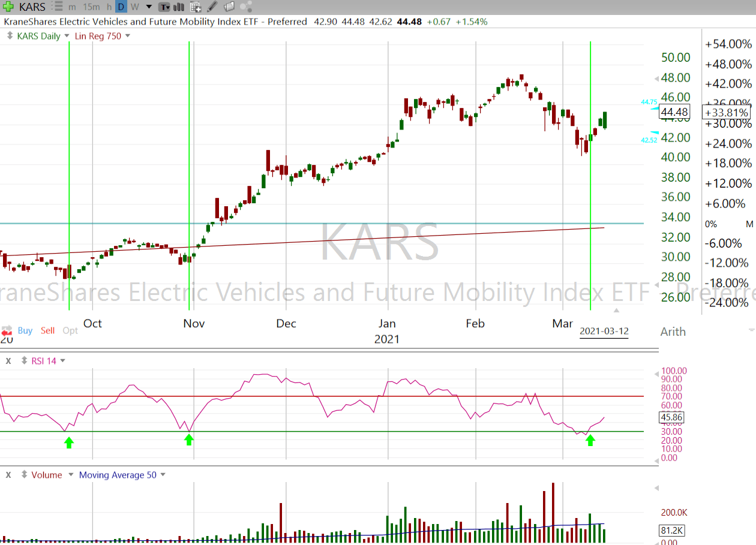The width and height of the screenshot is (756, 545).
Task: Select the drawing pencil tool
Action: pos(211,7)
